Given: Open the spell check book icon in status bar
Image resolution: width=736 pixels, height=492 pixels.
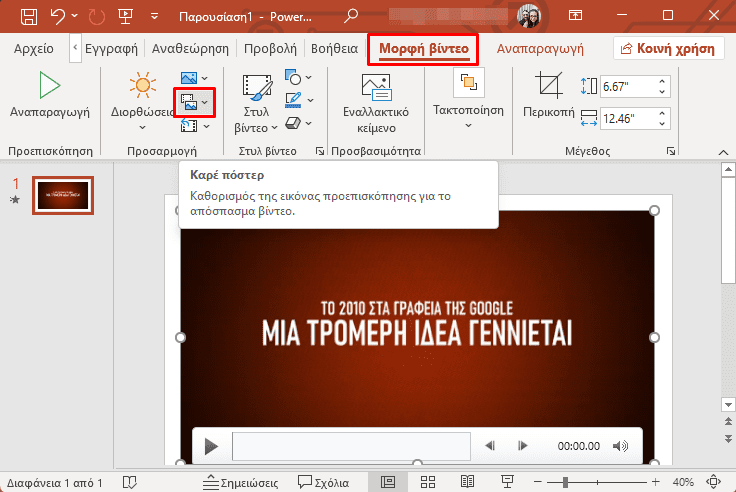Looking at the screenshot, I should tap(129, 482).
